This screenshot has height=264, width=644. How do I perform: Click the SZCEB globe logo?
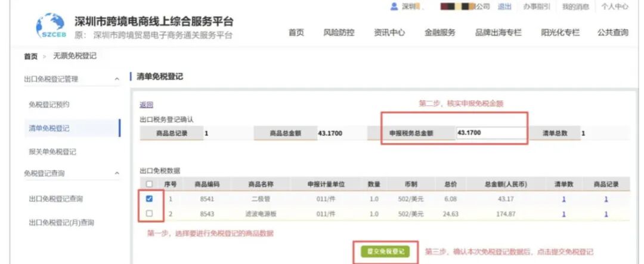click(50, 26)
